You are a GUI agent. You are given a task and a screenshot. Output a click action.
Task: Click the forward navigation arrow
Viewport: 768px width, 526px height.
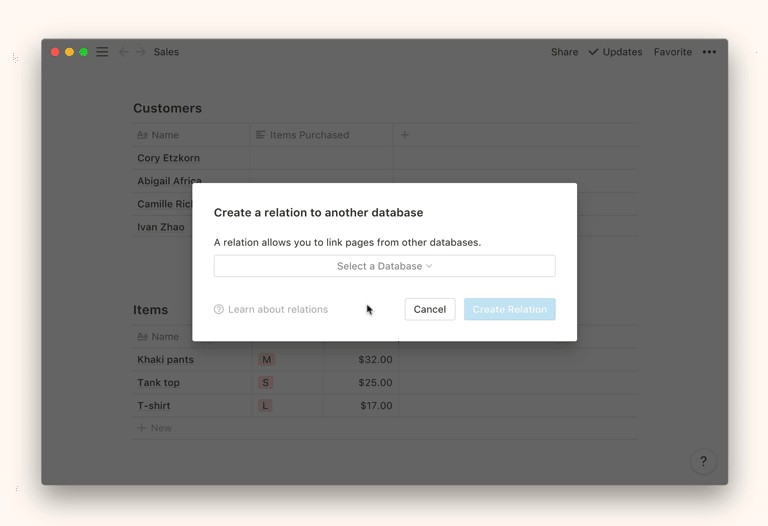[x=141, y=52]
